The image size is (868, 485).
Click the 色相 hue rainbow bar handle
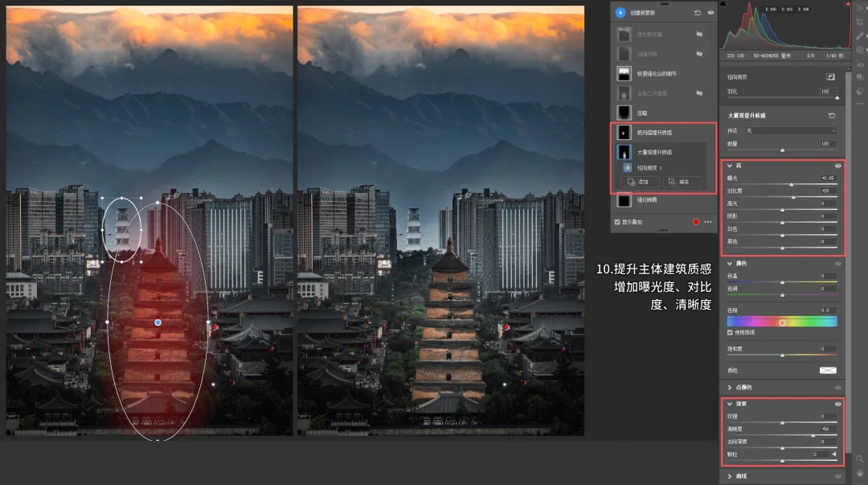pyautogui.click(x=782, y=323)
